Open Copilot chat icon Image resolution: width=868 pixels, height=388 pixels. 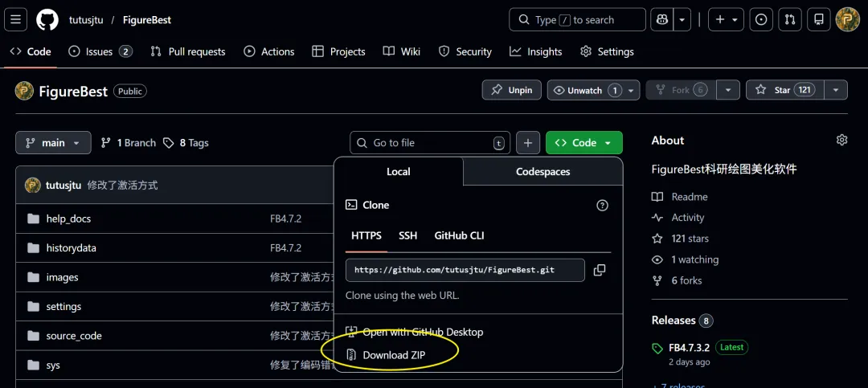pos(661,20)
